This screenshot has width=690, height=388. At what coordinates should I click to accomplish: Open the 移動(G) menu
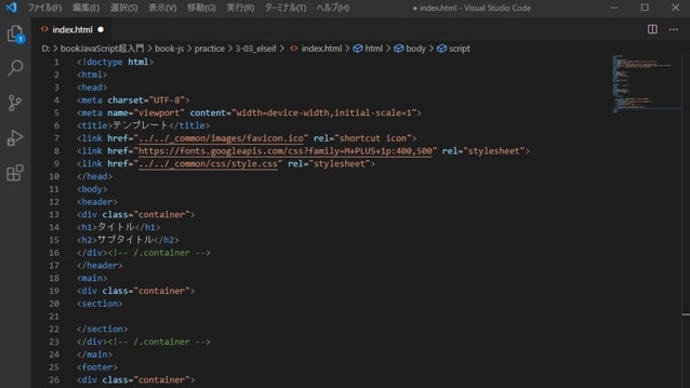click(201, 8)
